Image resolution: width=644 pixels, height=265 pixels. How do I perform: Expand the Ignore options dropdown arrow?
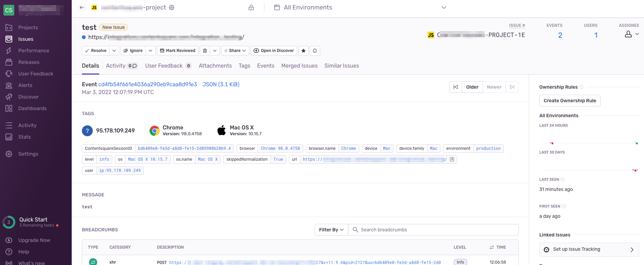pyautogui.click(x=151, y=51)
